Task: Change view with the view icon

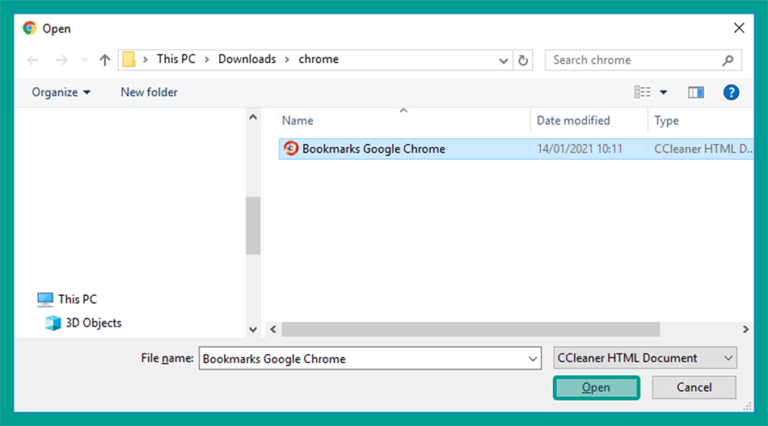Action: pos(642,92)
